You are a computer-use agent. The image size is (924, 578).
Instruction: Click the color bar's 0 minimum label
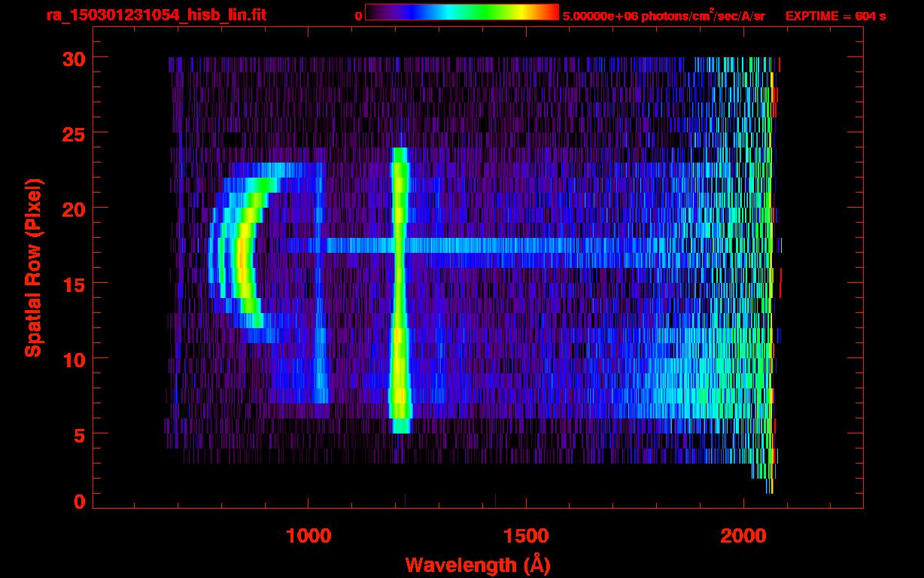358,15
